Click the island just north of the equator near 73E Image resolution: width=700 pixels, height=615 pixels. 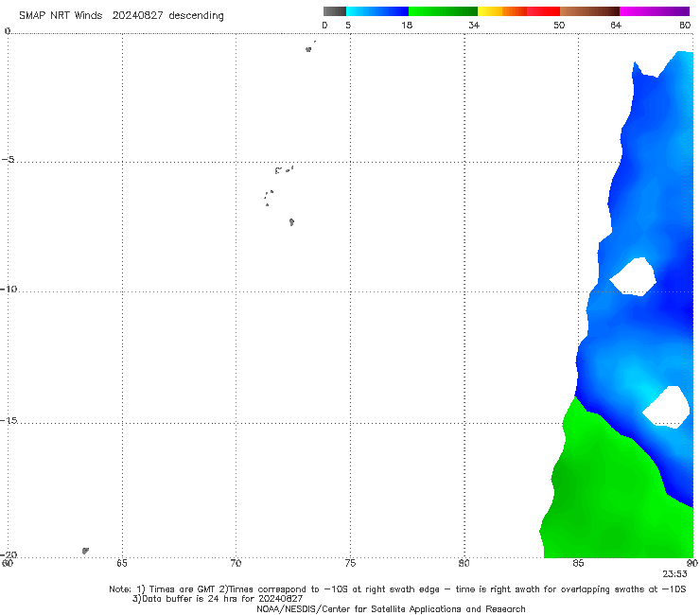pyautogui.click(x=308, y=49)
